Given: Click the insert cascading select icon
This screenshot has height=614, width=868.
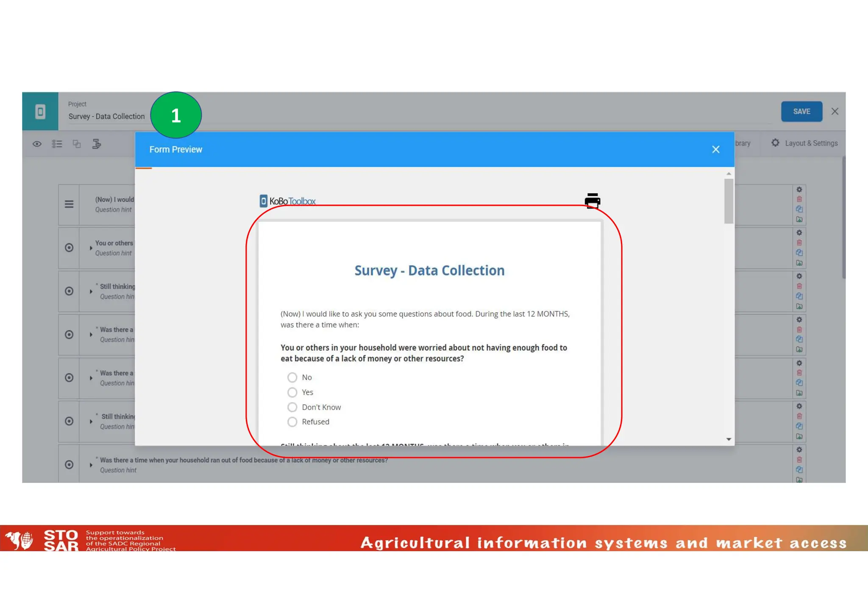Looking at the screenshot, I should click(x=97, y=144).
